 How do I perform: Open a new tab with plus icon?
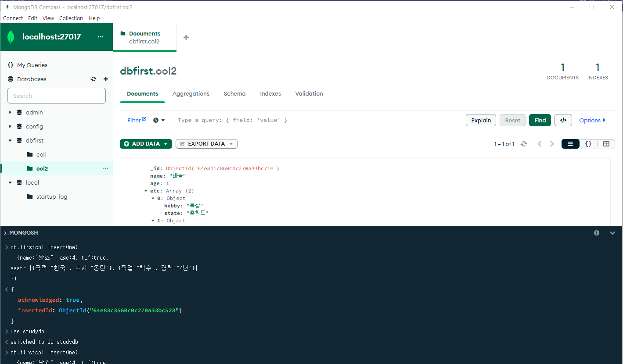point(186,37)
